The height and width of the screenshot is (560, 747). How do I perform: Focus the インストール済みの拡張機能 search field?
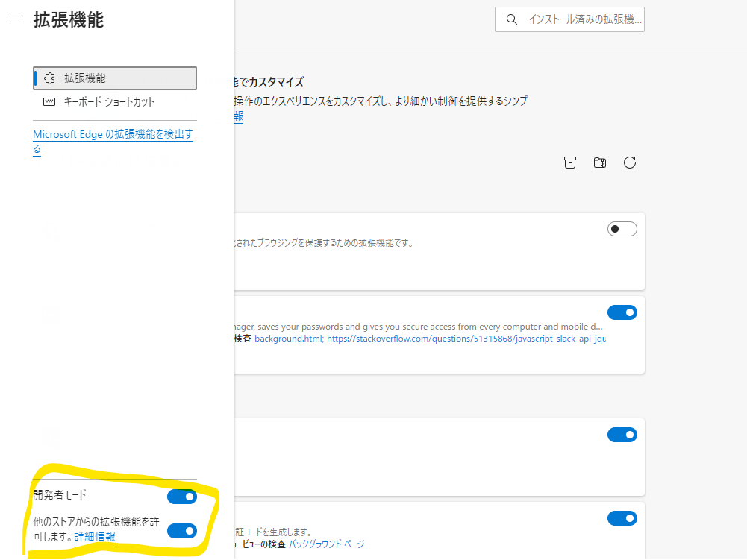tap(570, 19)
